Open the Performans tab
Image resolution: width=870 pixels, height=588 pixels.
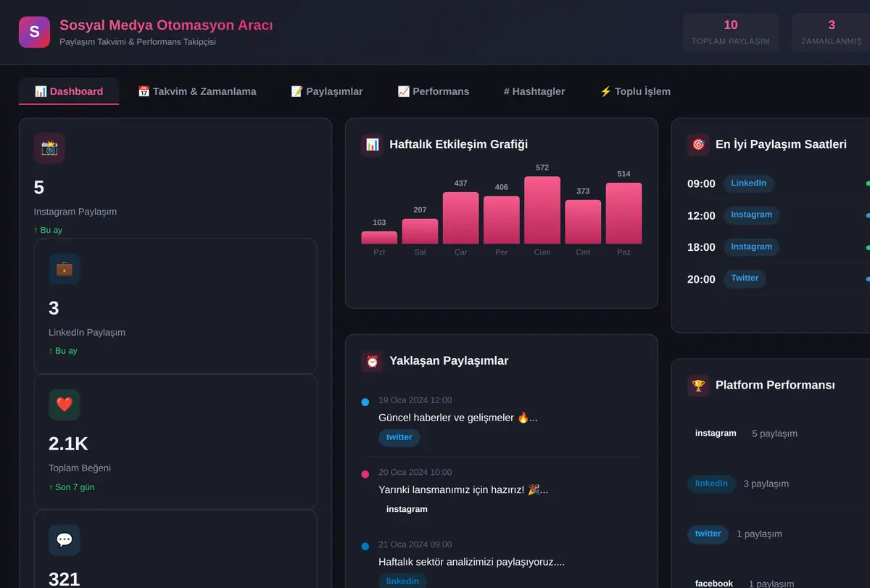(x=434, y=91)
